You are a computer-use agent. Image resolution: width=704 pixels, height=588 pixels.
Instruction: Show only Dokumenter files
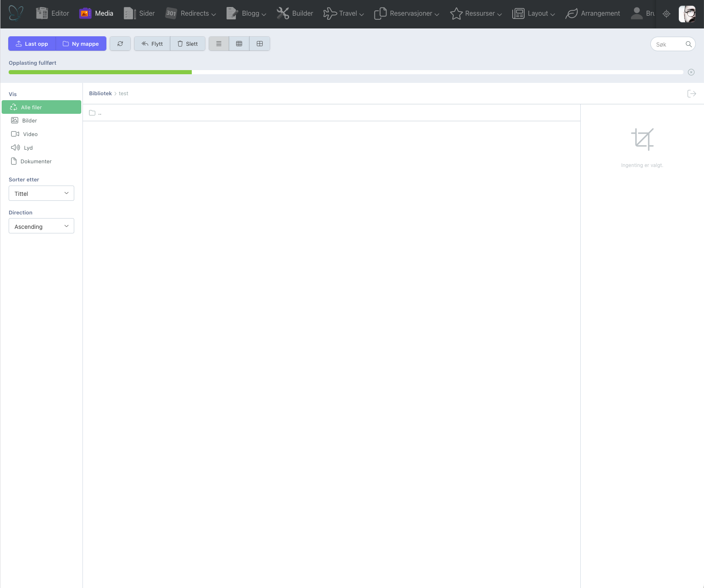click(36, 162)
